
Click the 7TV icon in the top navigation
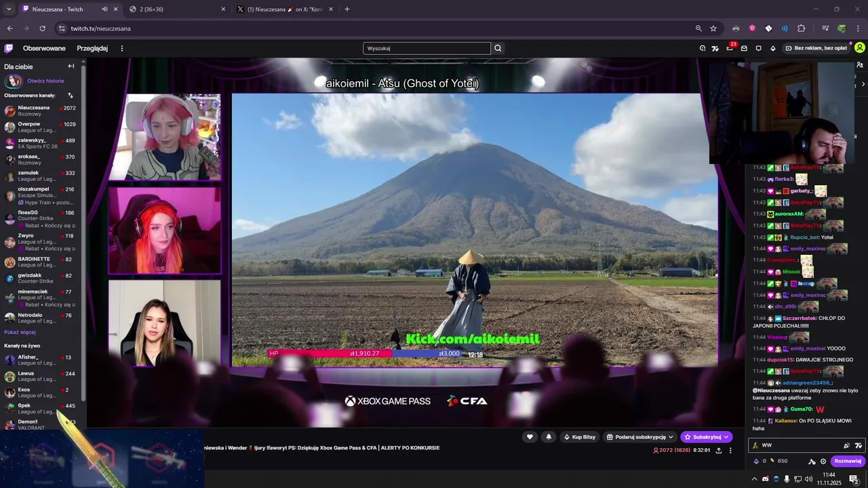point(715,48)
